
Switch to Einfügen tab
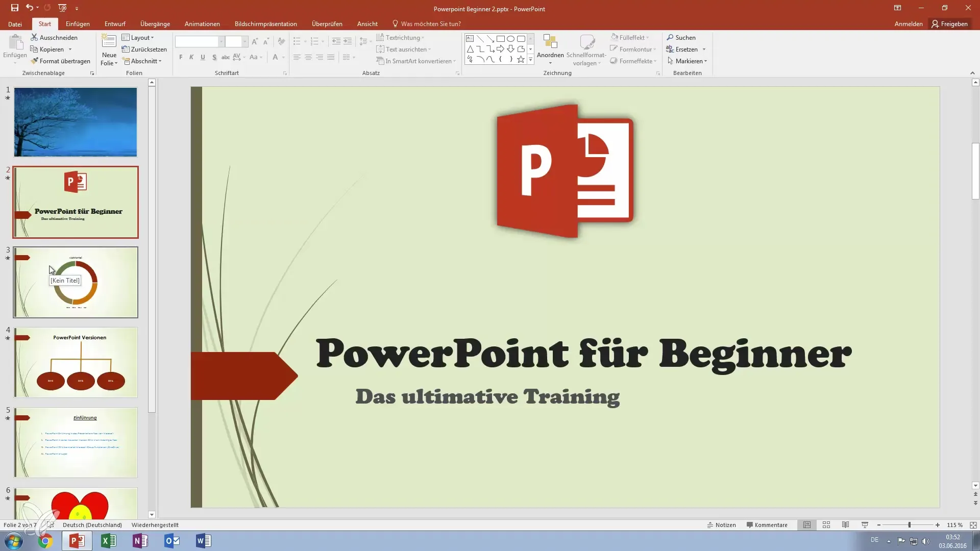[x=78, y=24]
